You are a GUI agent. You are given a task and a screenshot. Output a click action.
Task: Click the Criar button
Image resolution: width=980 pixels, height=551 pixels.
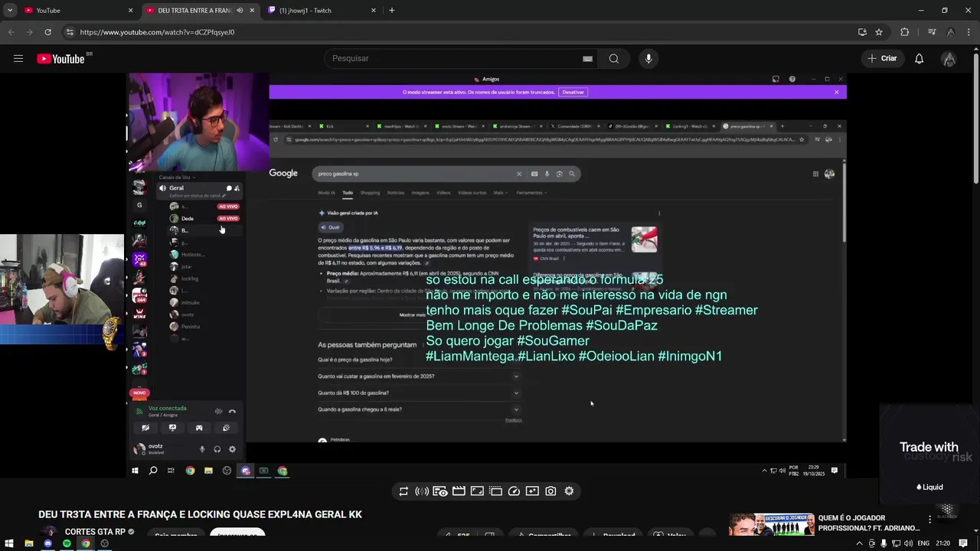coord(882,58)
